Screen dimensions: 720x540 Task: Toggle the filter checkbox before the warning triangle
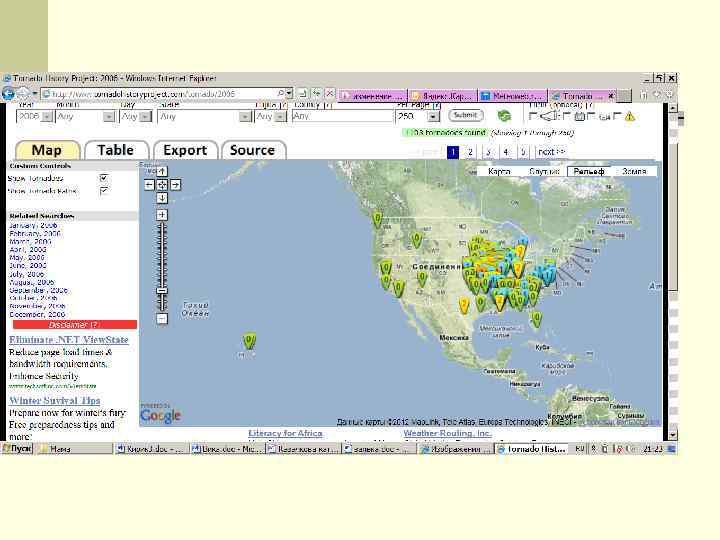618,116
